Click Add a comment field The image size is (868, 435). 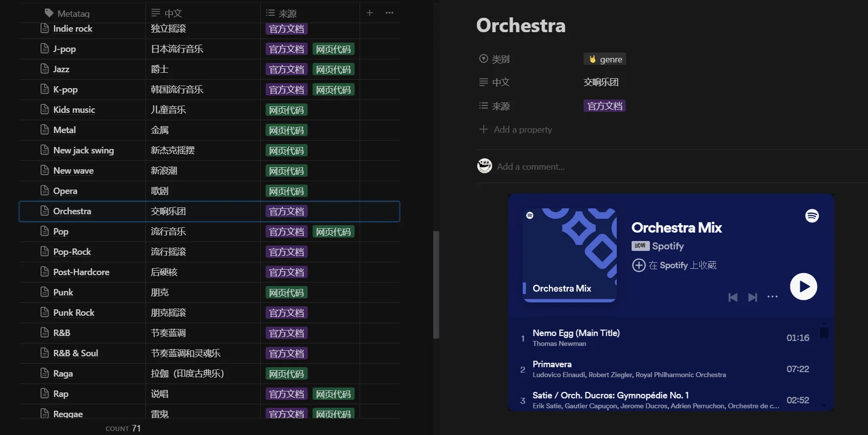coord(531,166)
